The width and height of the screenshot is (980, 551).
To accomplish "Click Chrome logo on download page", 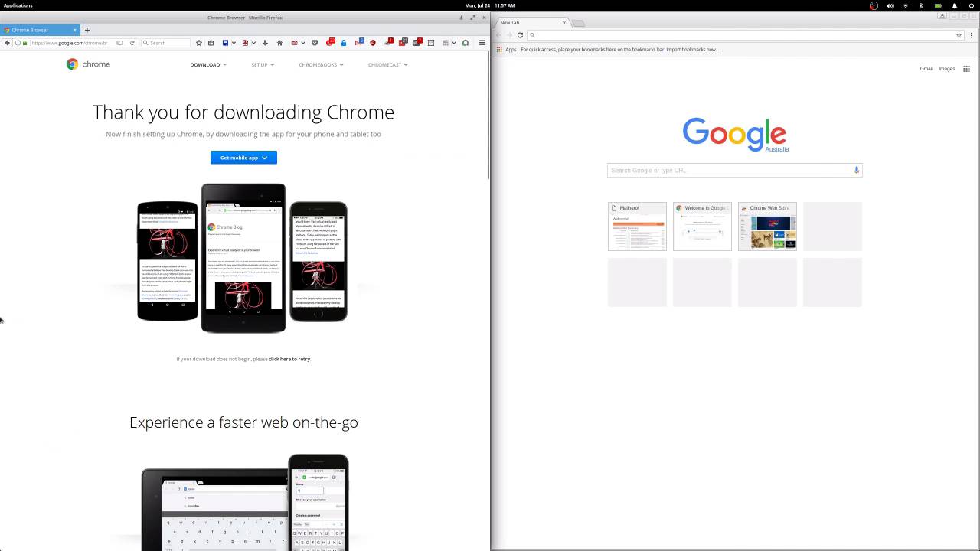I will pyautogui.click(x=88, y=64).
